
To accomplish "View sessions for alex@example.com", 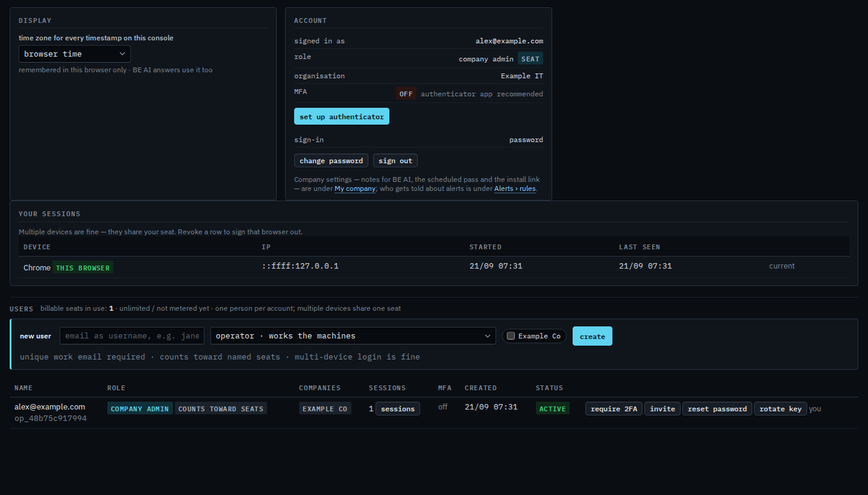I will tap(398, 409).
